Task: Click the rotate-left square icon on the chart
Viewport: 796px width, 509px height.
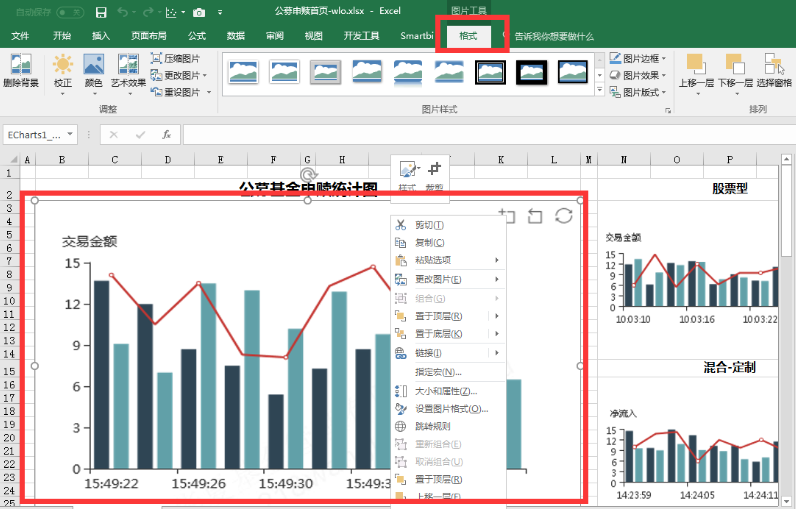Action: click(x=535, y=216)
